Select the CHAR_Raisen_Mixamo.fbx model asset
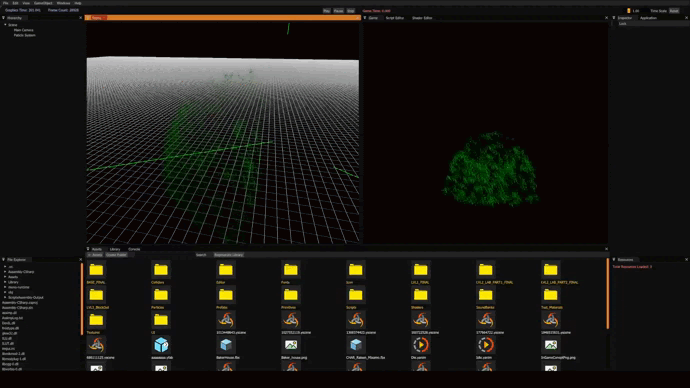Image resolution: width=690 pixels, height=388 pixels. coord(356,345)
